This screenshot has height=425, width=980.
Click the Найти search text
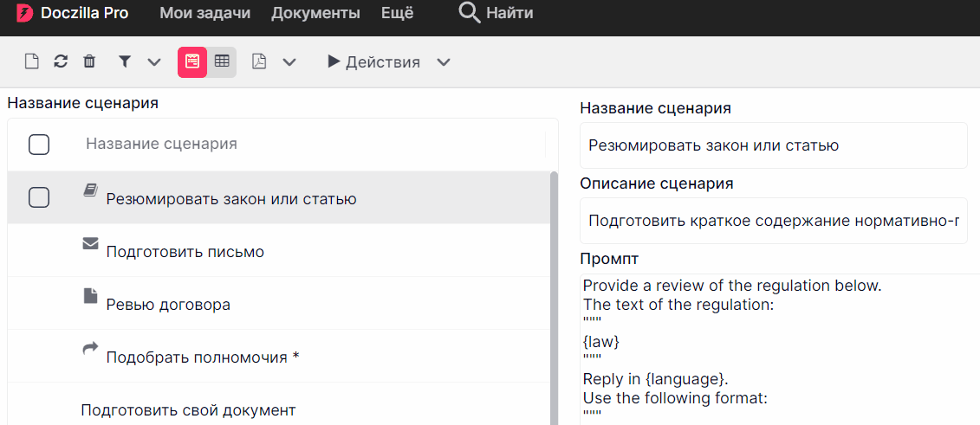pyautogui.click(x=509, y=13)
